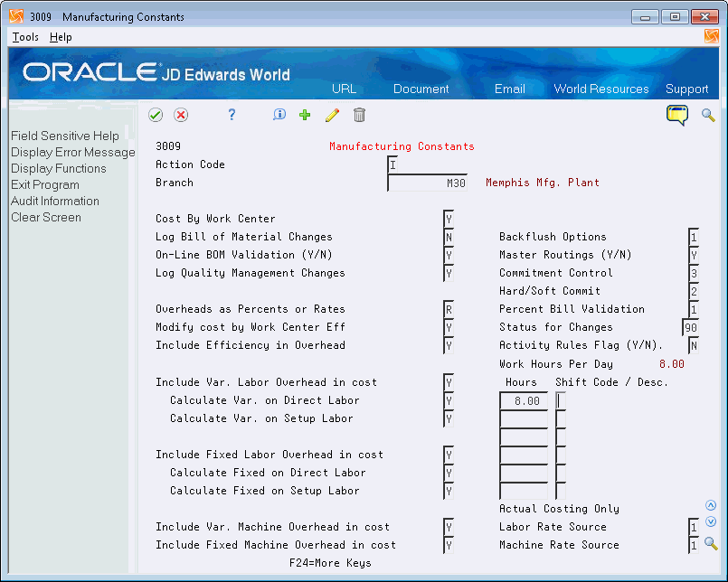728x582 pixels.
Task: Click the Master Routings field
Action: pos(694,255)
